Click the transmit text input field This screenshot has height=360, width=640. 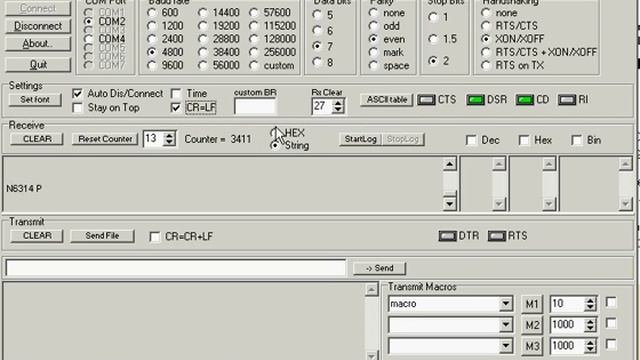pos(176,268)
